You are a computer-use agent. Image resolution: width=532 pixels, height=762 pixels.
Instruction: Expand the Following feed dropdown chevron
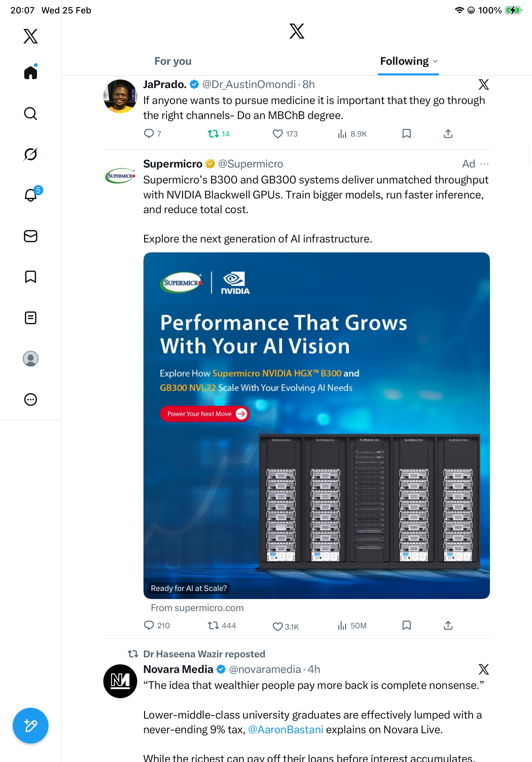435,61
